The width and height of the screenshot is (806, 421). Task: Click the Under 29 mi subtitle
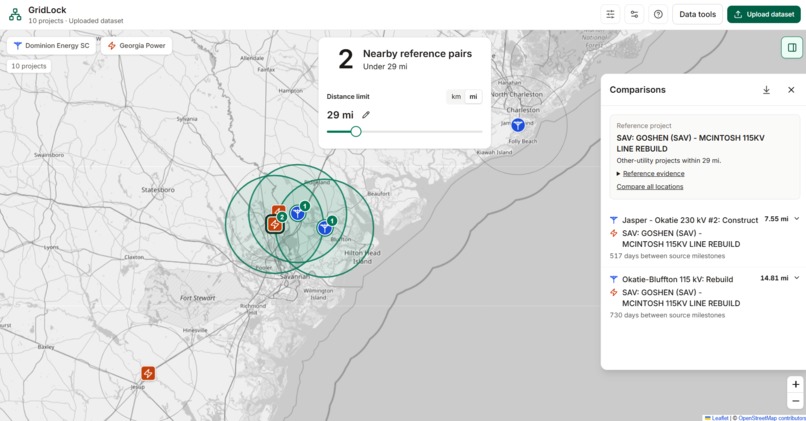[385, 67]
